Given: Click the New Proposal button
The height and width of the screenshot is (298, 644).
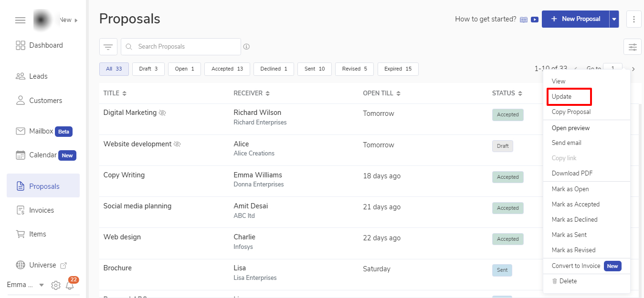Looking at the screenshot, I should tap(575, 19).
